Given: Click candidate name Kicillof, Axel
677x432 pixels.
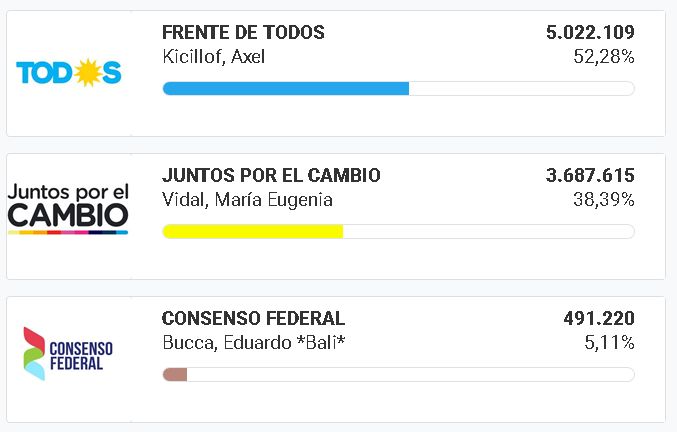Looking at the screenshot, I should coord(213,56).
